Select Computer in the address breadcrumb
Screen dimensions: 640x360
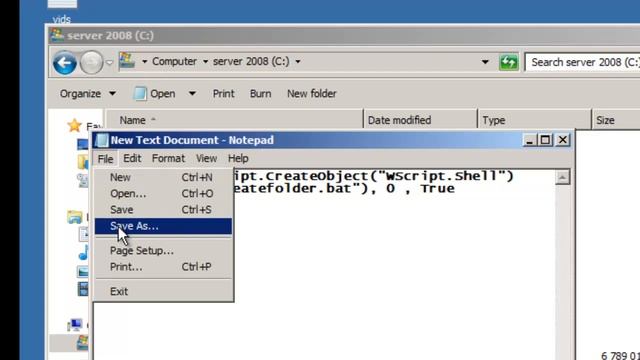coord(174,62)
